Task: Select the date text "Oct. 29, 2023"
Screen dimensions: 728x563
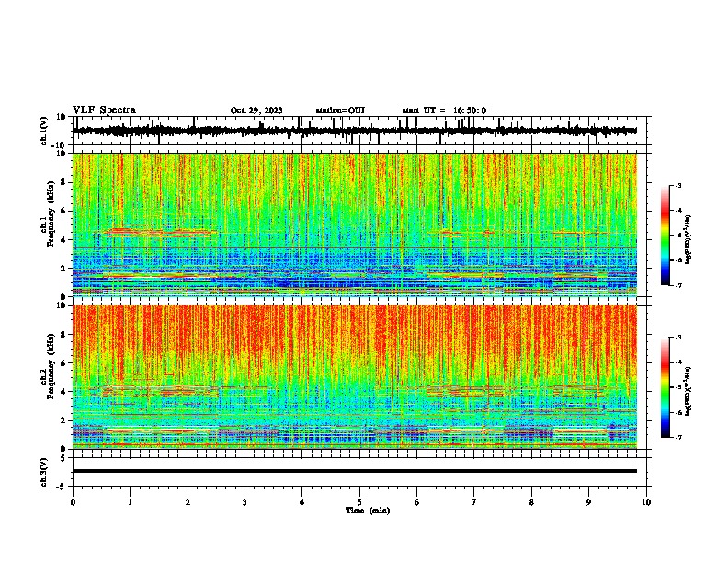Action: [x=256, y=110]
